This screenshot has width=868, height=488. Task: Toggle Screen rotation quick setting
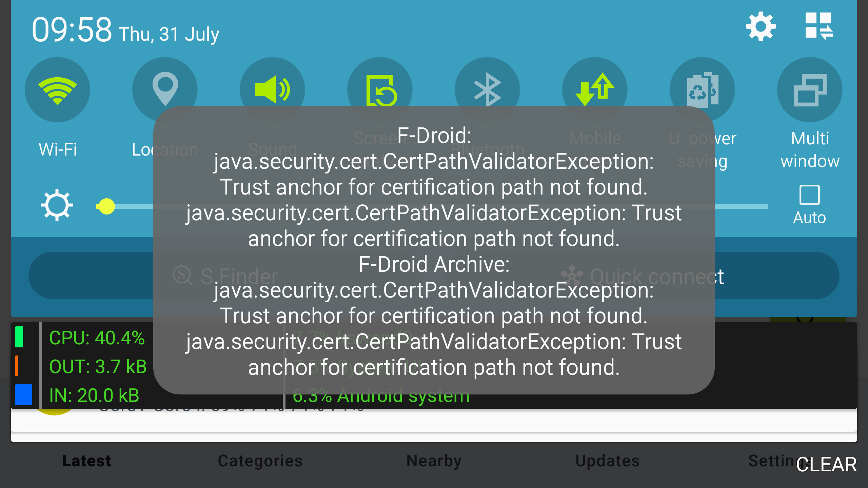(380, 90)
